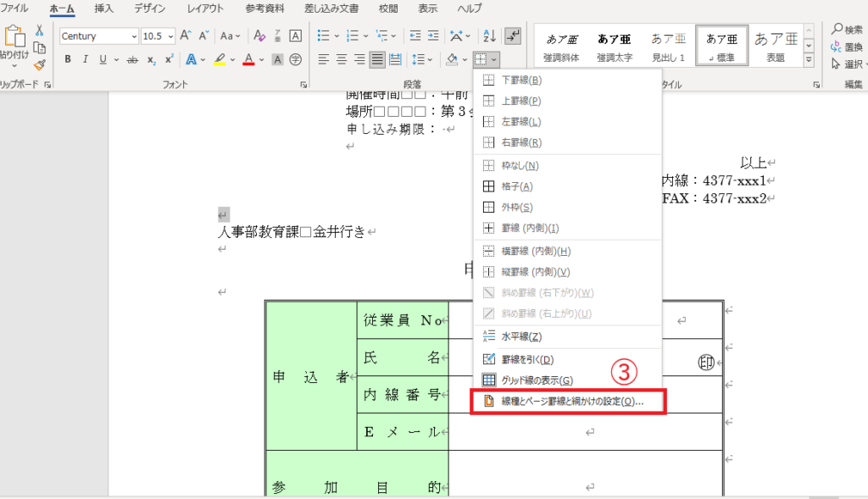This screenshot has width=868, height=499.
Task: Align text left
Action: (x=324, y=60)
